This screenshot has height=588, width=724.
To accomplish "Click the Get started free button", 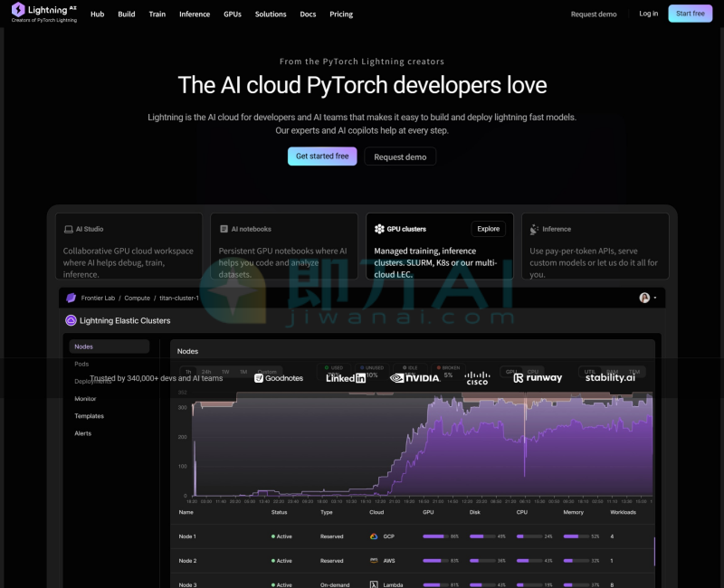I will pyautogui.click(x=322, y=156).
